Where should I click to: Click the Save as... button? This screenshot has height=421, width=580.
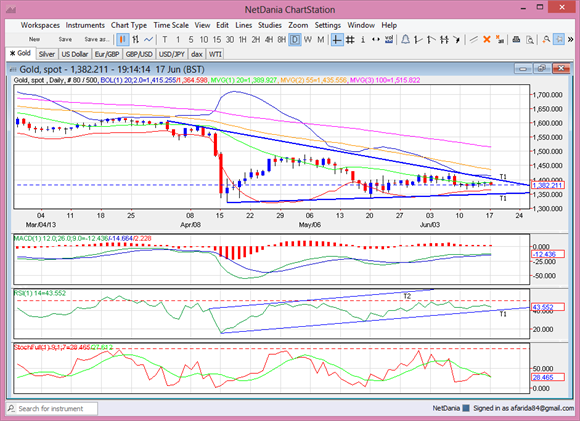(x=97, y=39)
